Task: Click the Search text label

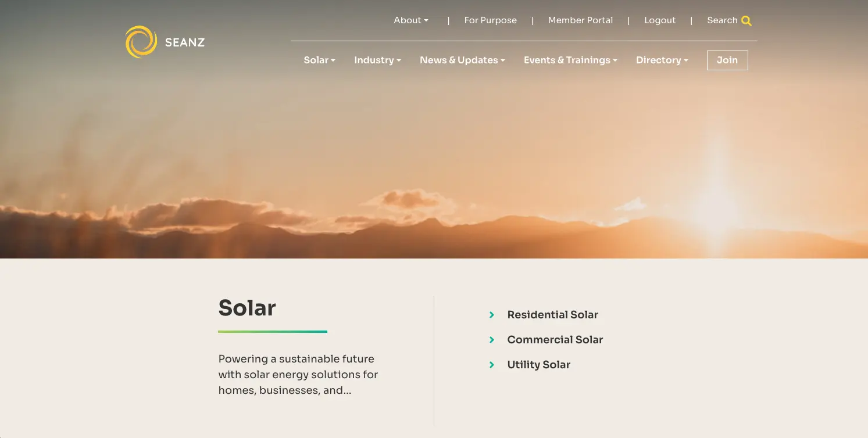Action: tap(721, 20)
